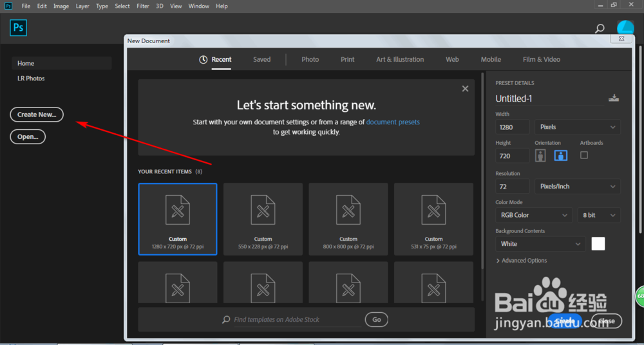Click the Adobe Stock search magnifier icon
Screen dimensions: 644x345
(x=226, y=319)
